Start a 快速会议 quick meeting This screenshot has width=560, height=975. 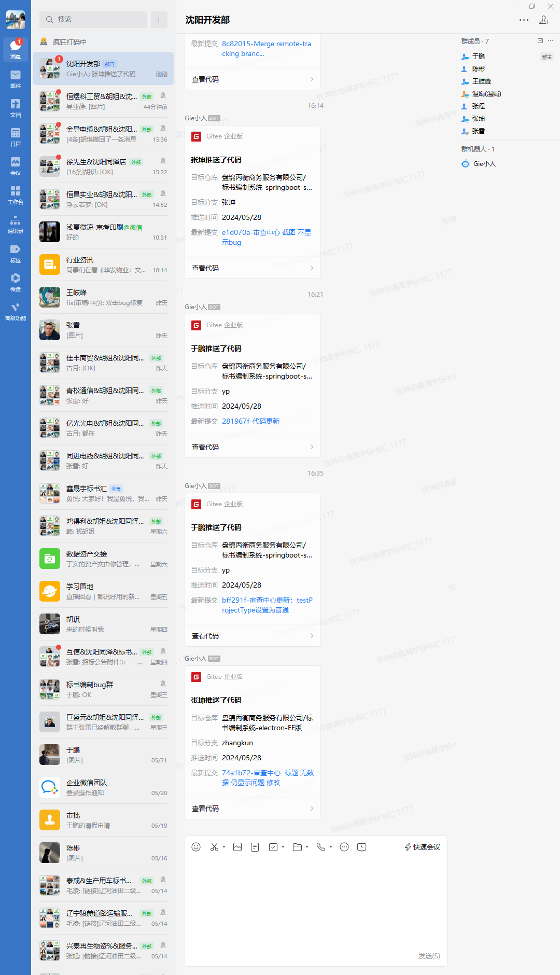click(423, 847)
